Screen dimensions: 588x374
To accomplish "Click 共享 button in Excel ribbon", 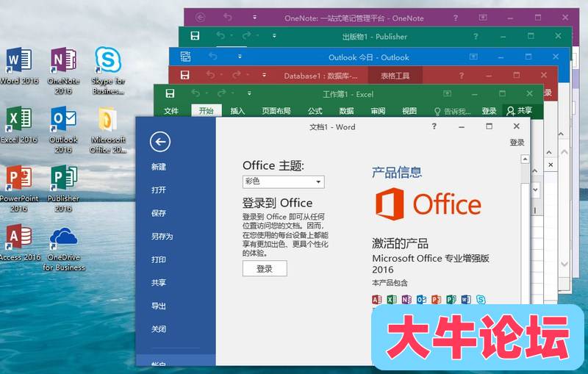I will [520, 110].
